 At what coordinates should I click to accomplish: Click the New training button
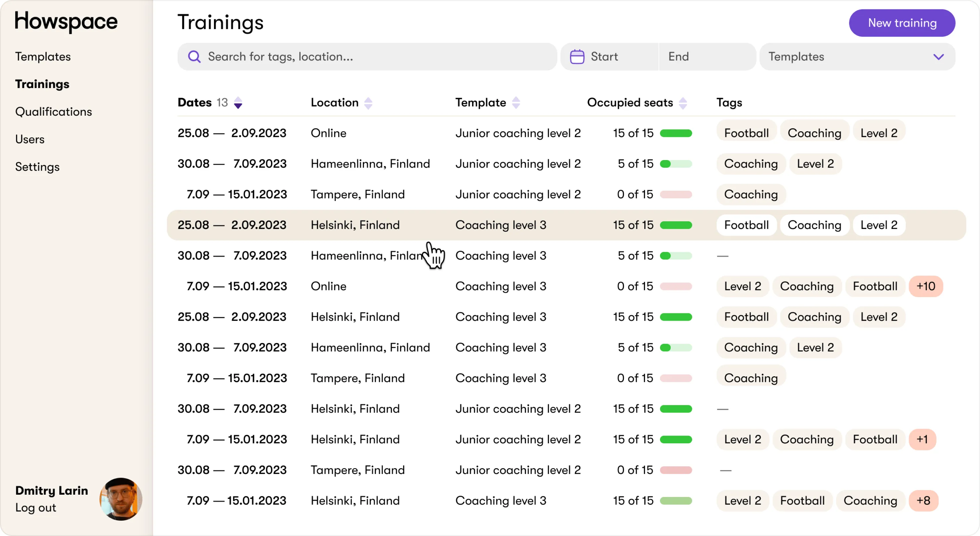point(902,23)
